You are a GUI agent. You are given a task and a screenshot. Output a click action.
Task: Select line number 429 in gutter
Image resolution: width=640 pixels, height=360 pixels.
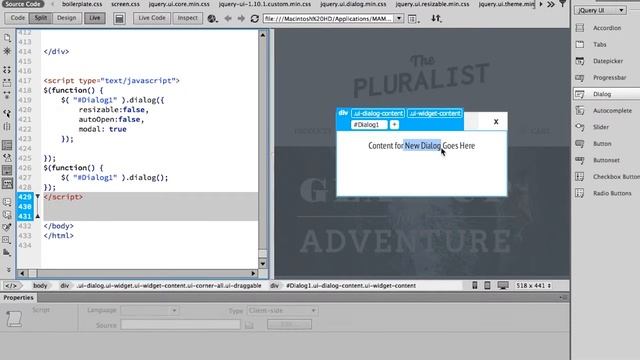tap(24, 197)
